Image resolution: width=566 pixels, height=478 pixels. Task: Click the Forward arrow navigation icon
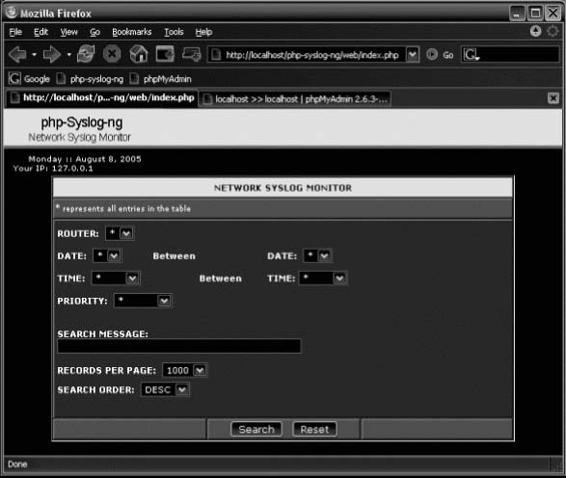(52, 55)
